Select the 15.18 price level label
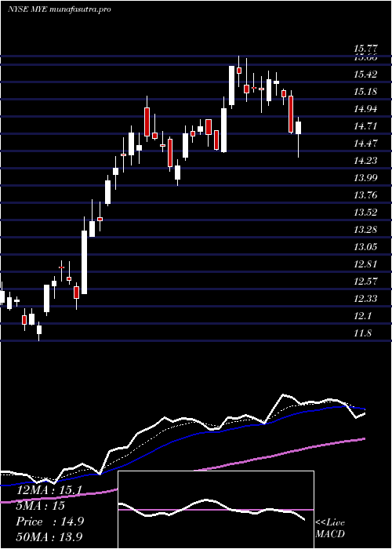Screen dimensions: 392x549 click(365, 92)
